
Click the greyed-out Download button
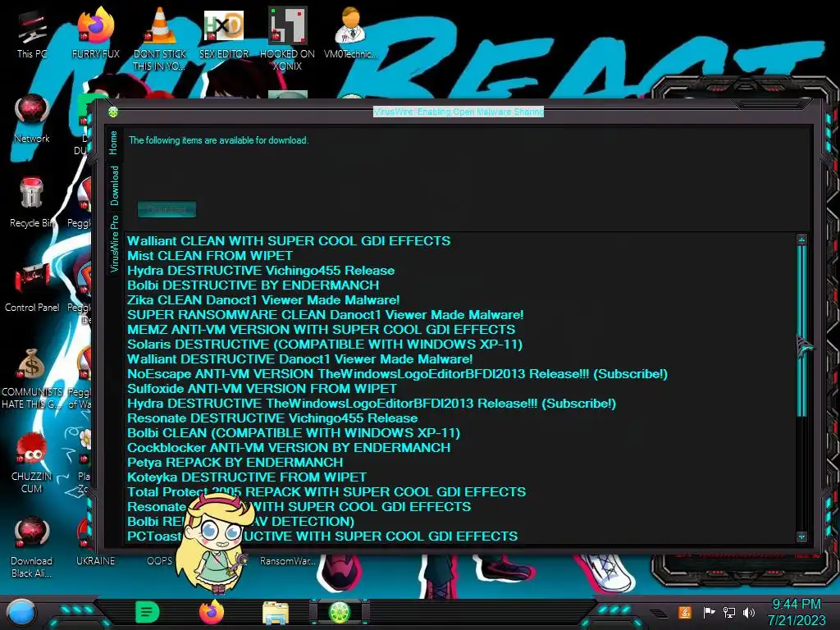(167, 209)
